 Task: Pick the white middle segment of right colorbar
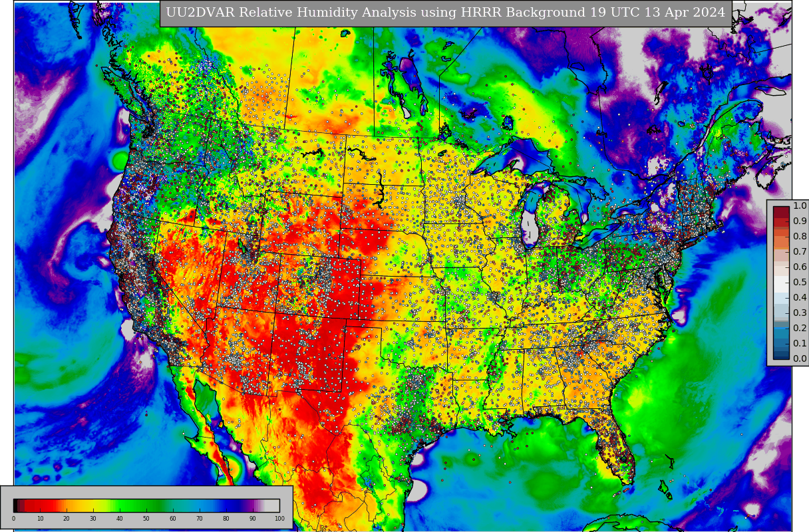tap(782, 283)
